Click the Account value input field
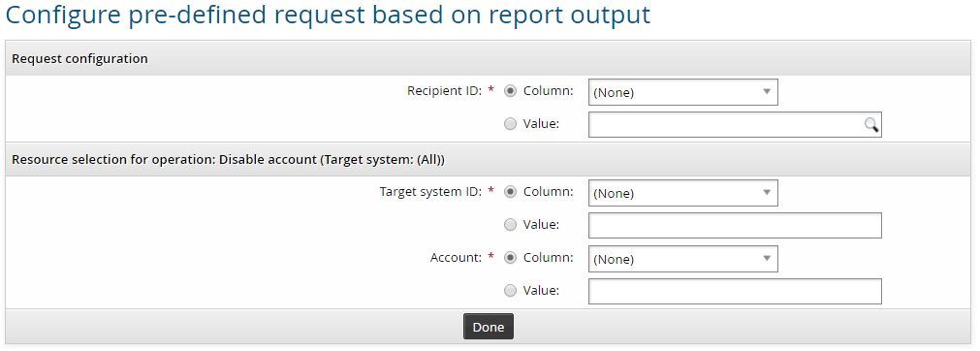 coord(735,291)
